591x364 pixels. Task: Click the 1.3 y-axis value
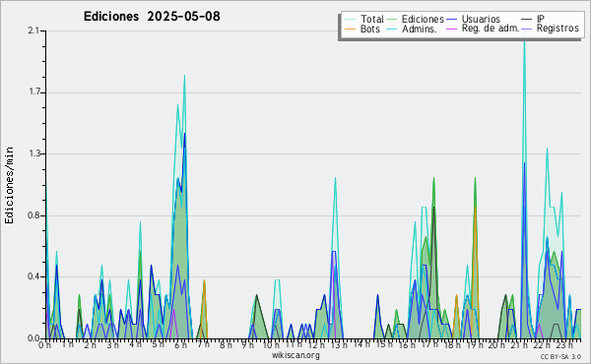pyautogui.click(x=33, y=153)
